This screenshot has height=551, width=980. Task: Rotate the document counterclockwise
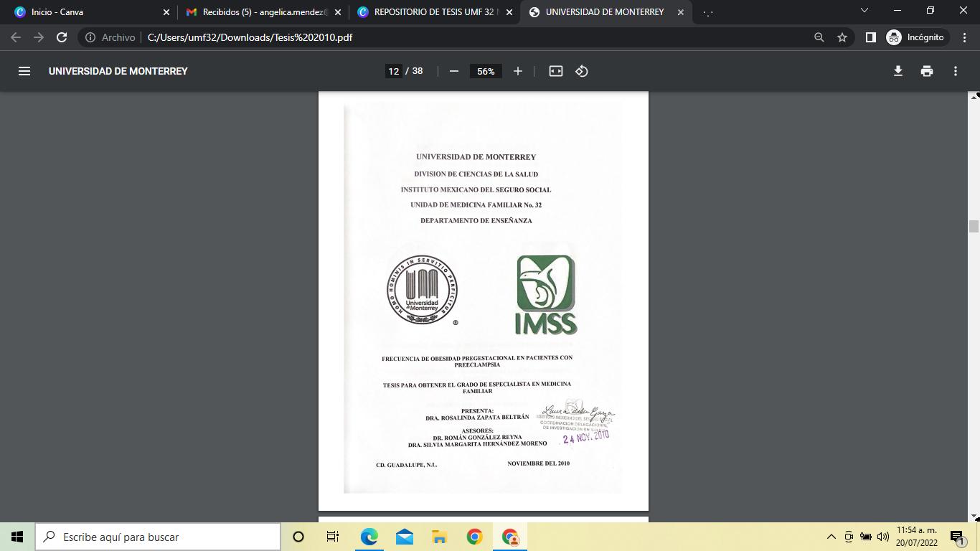pyautogui.click(x=582, y=71)
